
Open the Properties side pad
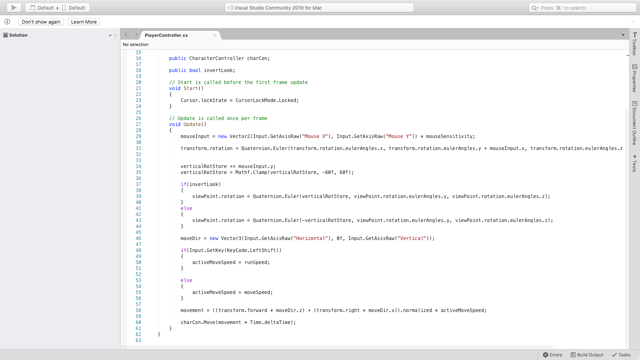635,78
